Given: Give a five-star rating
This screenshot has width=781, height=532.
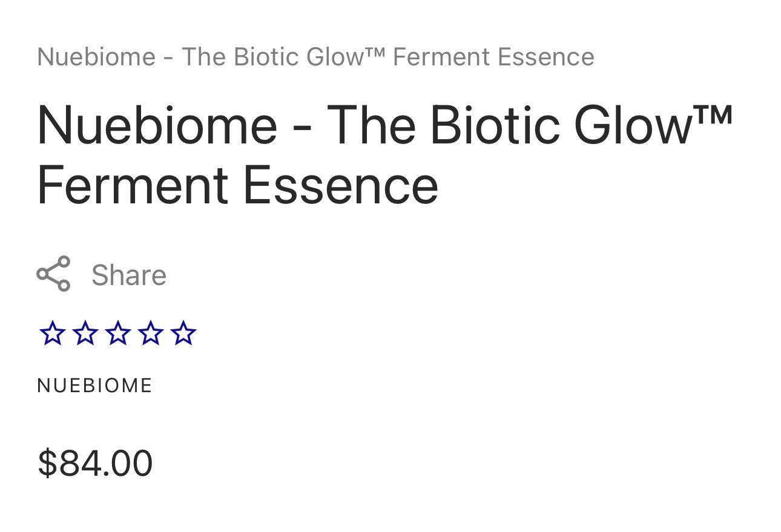Looking at the screenshot, I should pyautogui.click(x=183, y=333).
